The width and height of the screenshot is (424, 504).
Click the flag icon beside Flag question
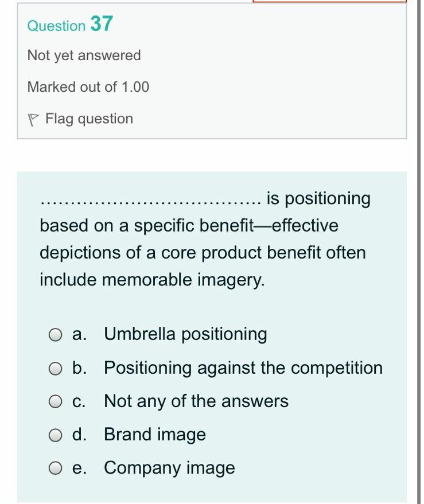click(x=34, y=119)
